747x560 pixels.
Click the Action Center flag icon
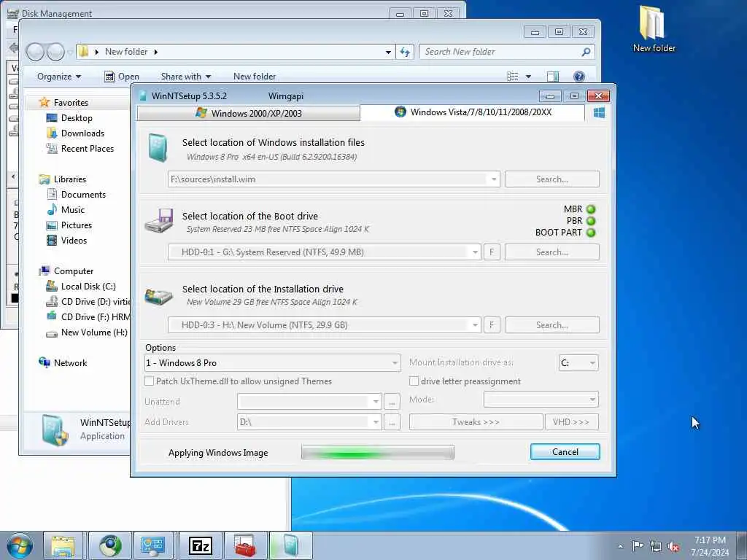coord(638,545)
